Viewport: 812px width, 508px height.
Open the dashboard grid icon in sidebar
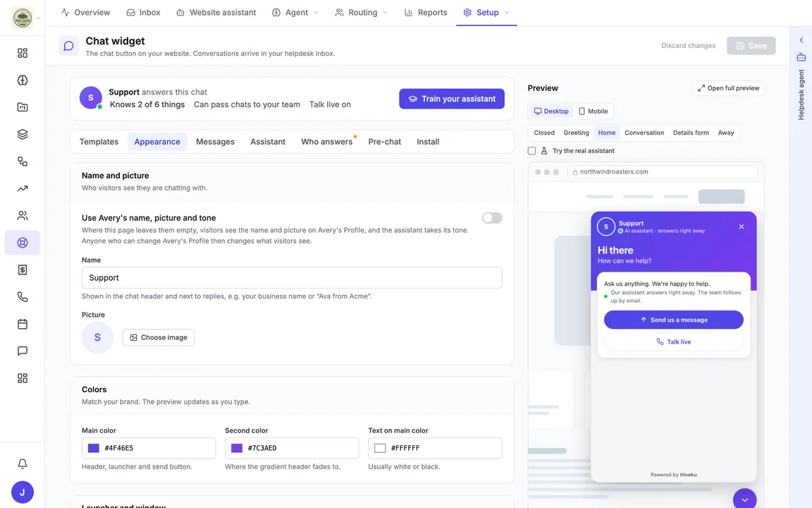[x=23, y=53]
